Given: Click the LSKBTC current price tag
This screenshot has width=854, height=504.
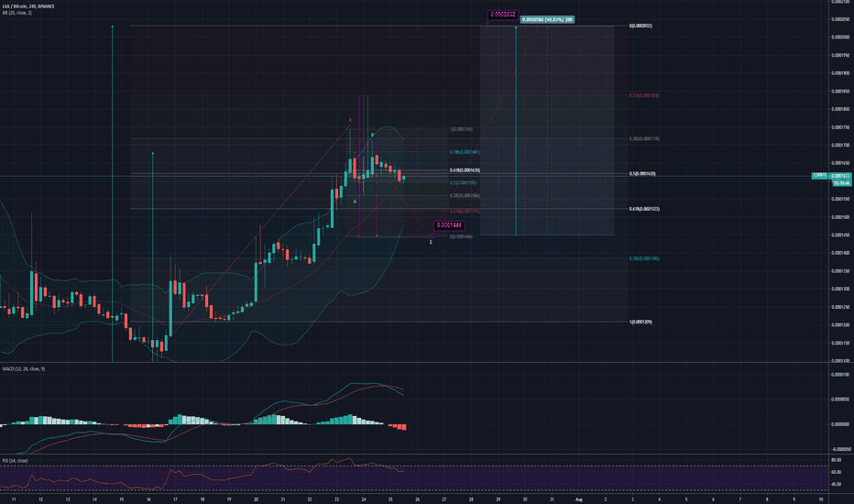Looking at the screenshot, I should (x=831, y=175).
